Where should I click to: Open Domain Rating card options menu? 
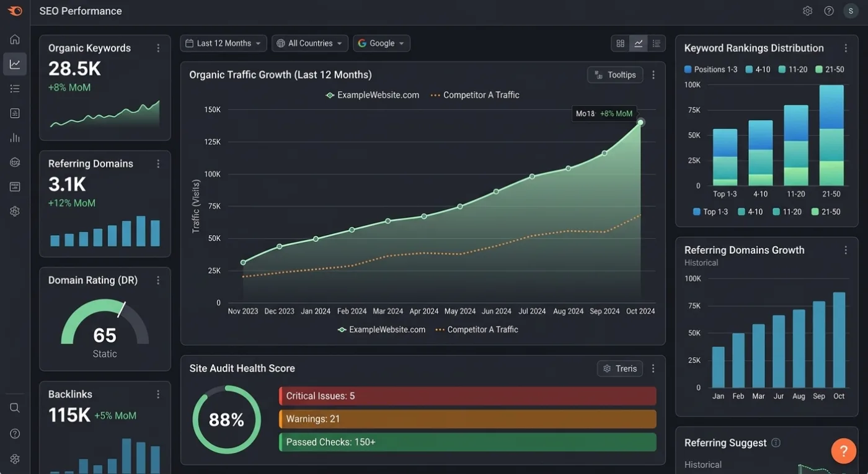(158, 280)
